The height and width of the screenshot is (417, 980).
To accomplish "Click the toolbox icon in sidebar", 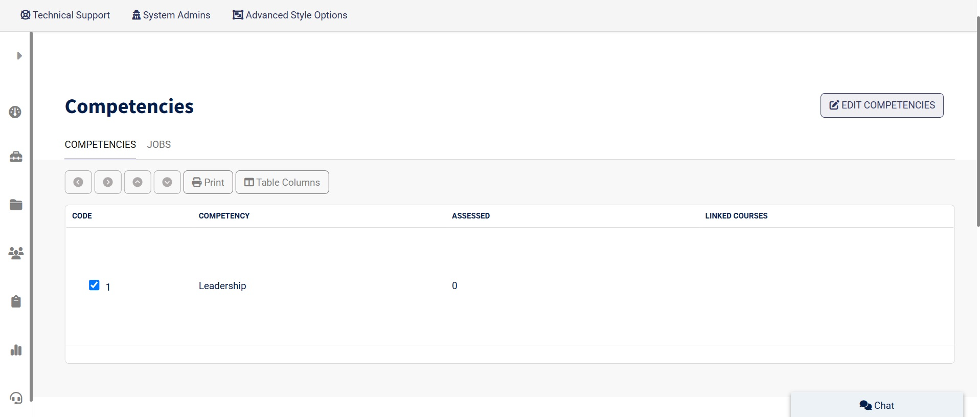I will 16,157.
